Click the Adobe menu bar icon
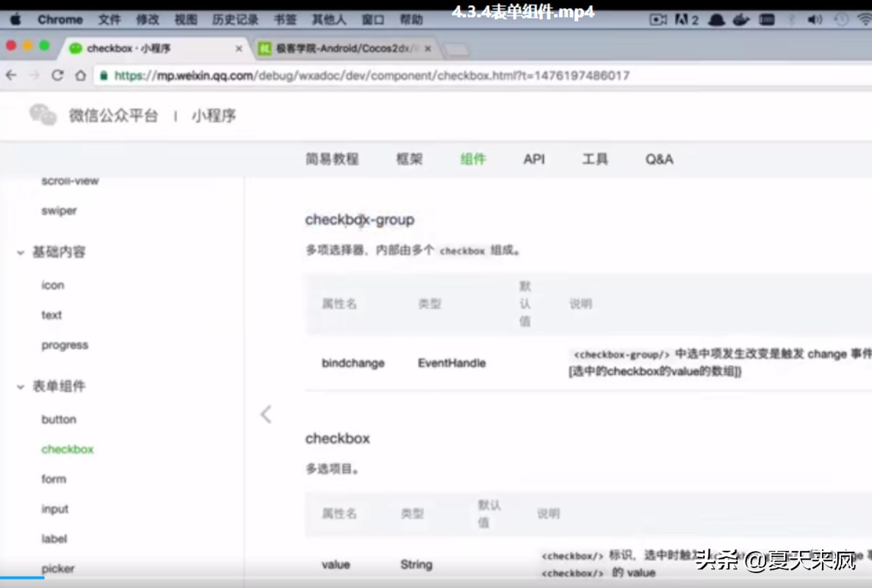Screen dimensions: 872x588 (x=686, y=19)
